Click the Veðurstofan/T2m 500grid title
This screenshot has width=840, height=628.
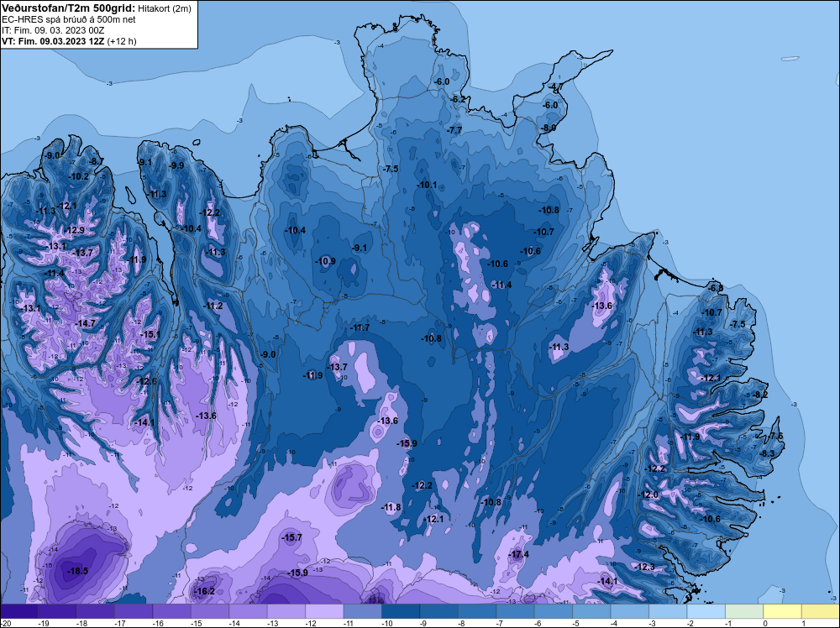[x=69, y=8]
